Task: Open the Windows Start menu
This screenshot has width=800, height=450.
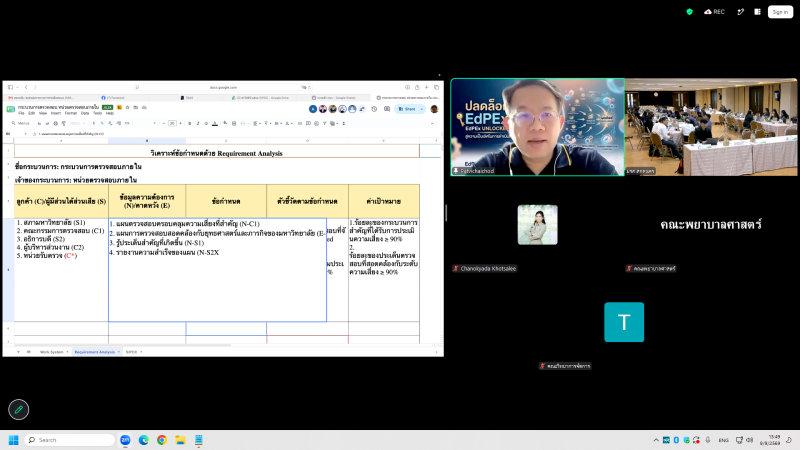Action: [14, 440]
